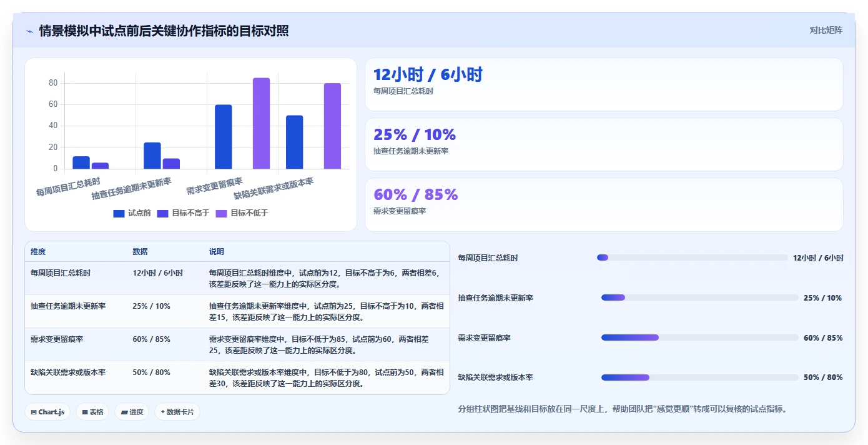Open the 60% / 85% data card

pos(604,204)
